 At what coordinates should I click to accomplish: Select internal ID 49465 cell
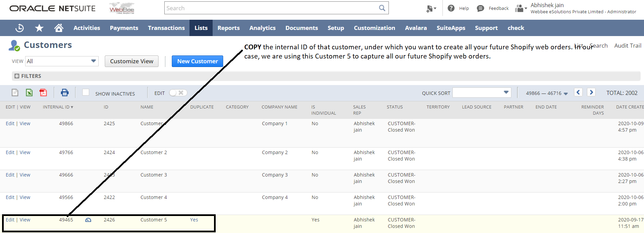point(66,220)
